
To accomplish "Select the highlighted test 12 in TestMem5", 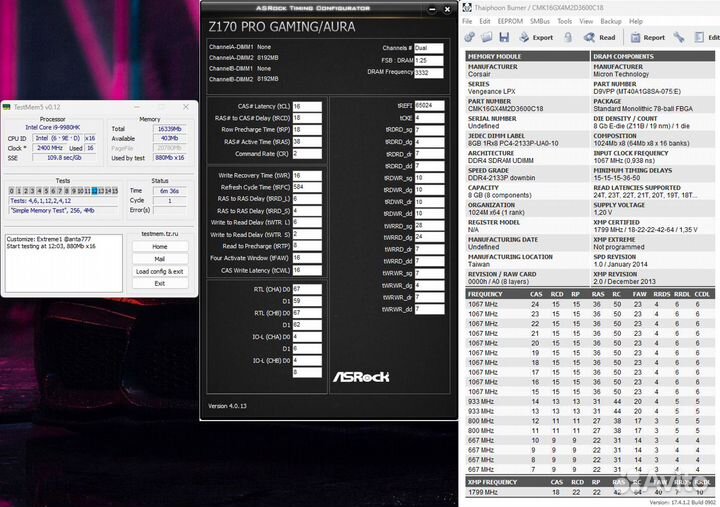I will [94, 191].
